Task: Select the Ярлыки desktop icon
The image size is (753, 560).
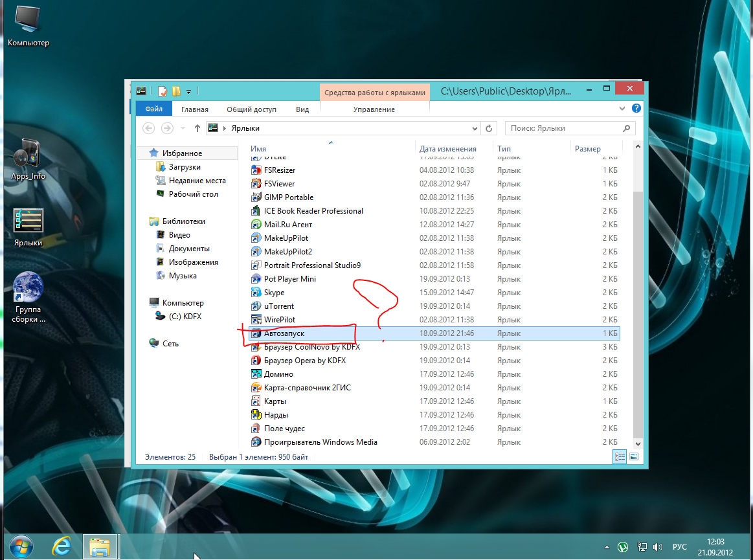Action: 28,227
